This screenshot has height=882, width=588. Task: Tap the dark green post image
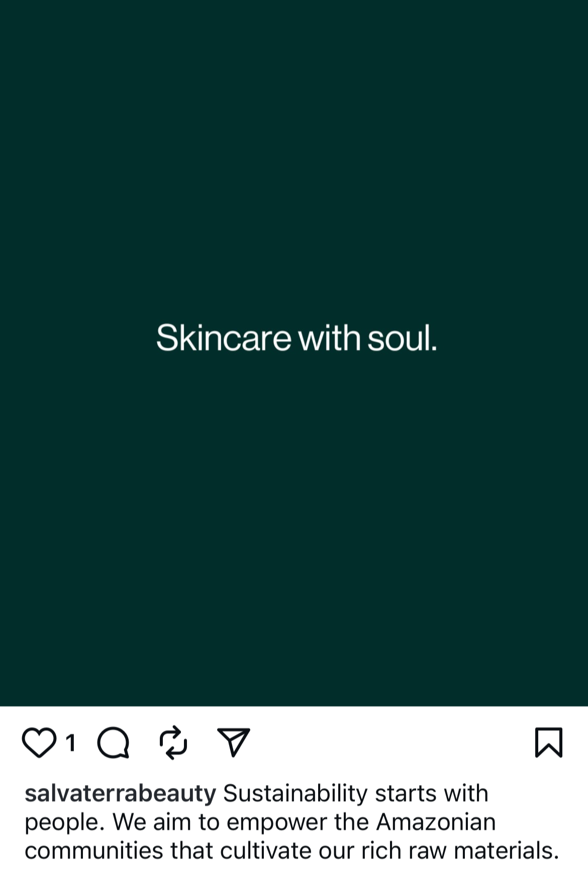point(294,353)
